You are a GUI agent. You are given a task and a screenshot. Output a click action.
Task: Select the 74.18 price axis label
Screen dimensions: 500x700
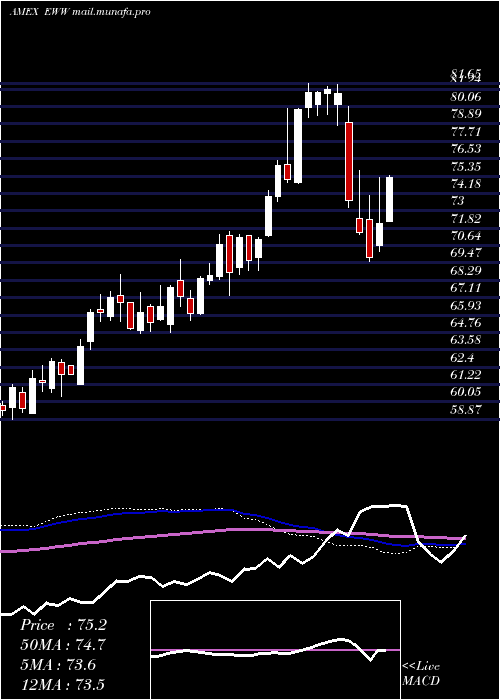466,184
